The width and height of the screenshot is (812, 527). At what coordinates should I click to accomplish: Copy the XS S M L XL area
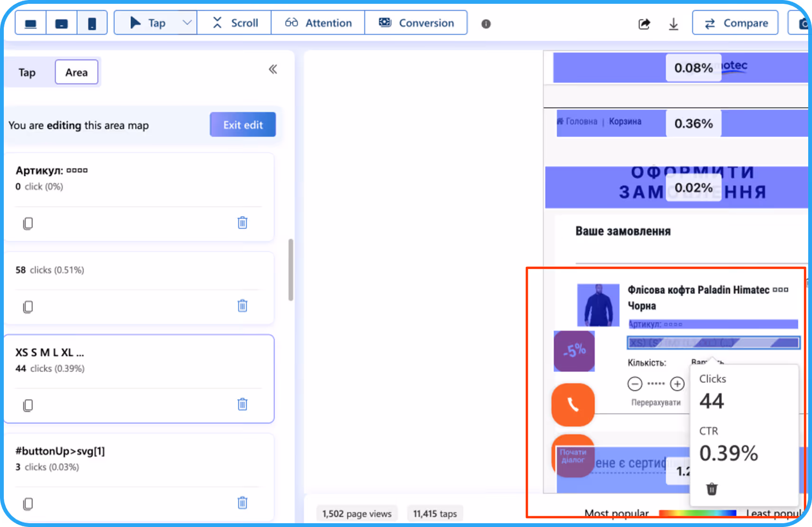coord(28,405)
